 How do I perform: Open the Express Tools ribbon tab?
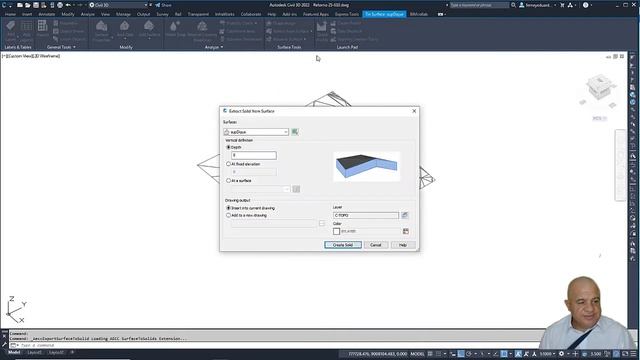pyautogui.click(x=347, y=14)
